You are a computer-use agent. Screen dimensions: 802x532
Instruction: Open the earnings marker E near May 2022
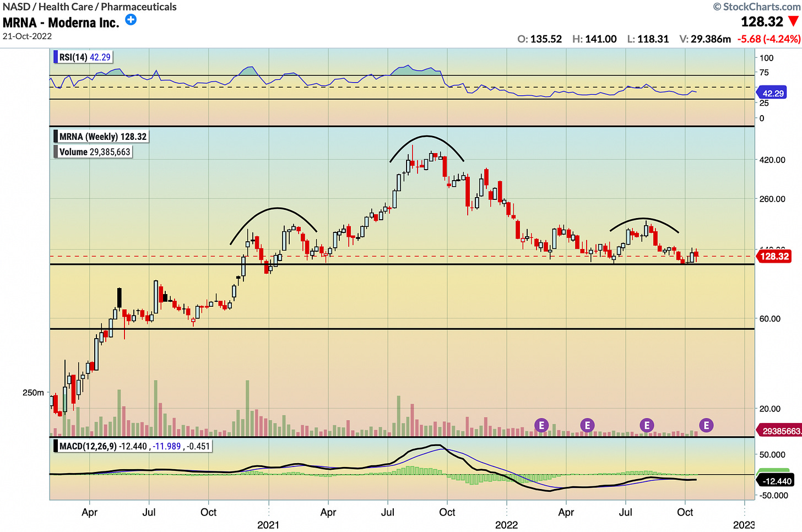tap(587, 425)
